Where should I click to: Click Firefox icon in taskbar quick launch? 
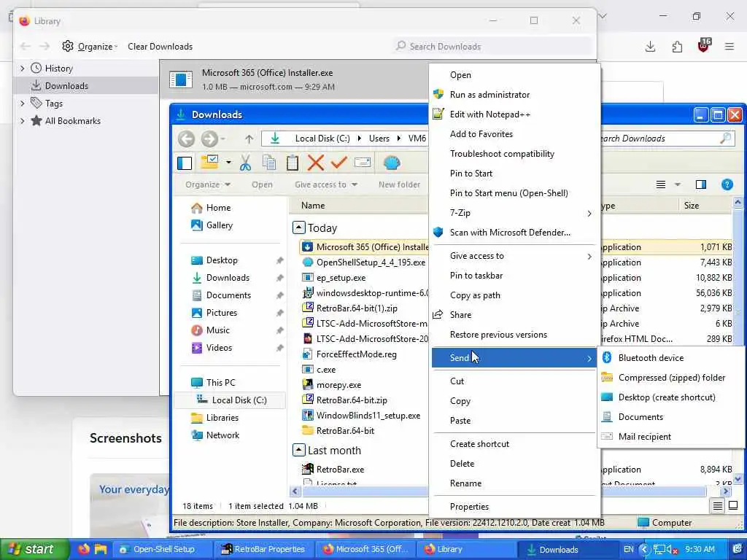pos(85,549)
